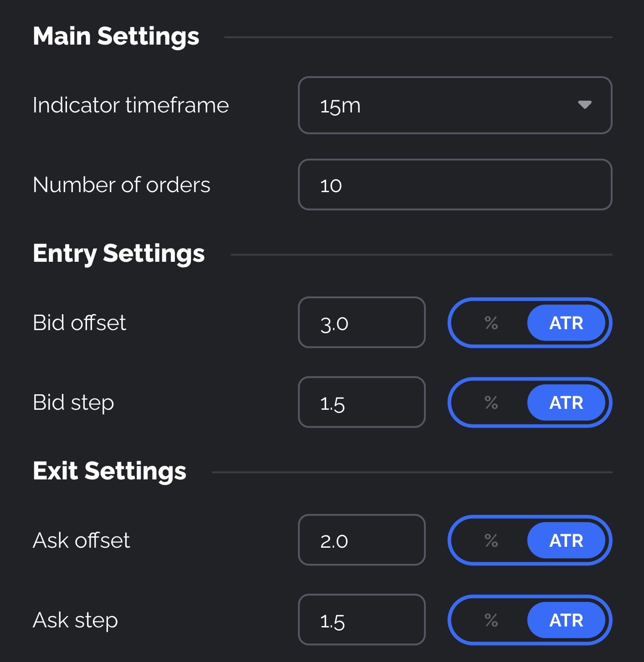The width and height of the screenshot is (644, 662).
Task: Click the Indicator timeframe label
Action: tap(131, 105)
